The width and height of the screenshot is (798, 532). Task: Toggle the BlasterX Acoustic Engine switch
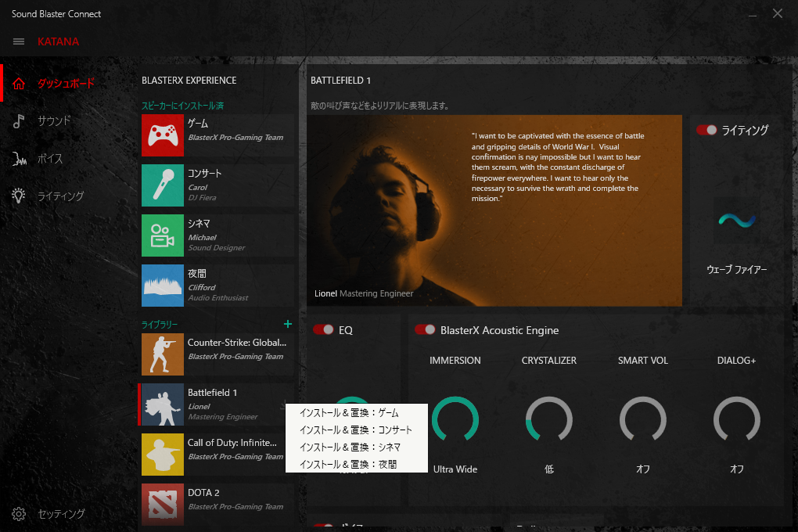tap(425, 329)
